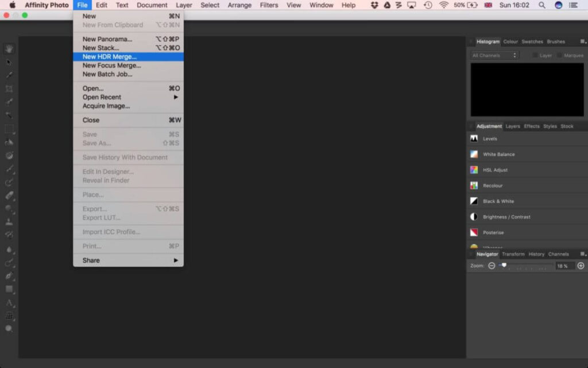Click the Wi-Fi status icon
Image resolution: width=588 pixels, height=368 pixels.
[444, 5]
